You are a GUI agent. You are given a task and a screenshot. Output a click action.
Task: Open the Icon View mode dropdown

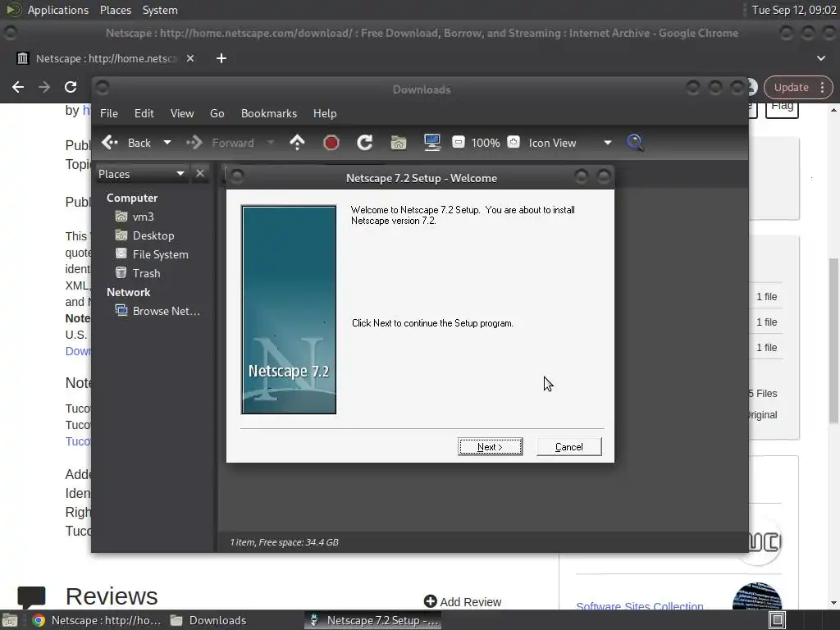[570, 143]
